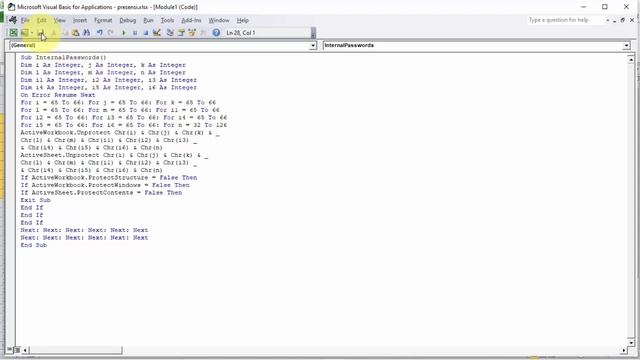Click the vertical scrollbar down arrow
Viewport: 640px width, 360px height.
tap(631, 343)
